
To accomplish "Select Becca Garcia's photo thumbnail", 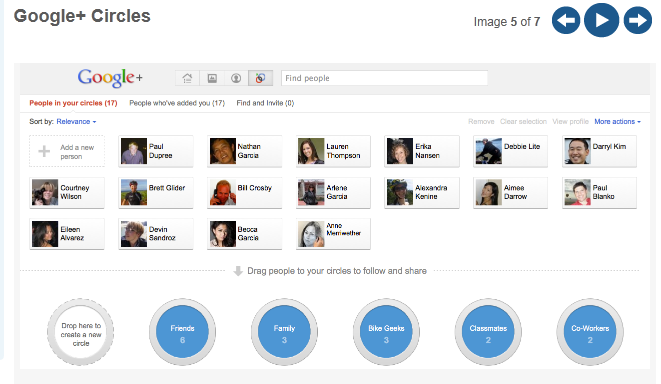I will (223, 234).
